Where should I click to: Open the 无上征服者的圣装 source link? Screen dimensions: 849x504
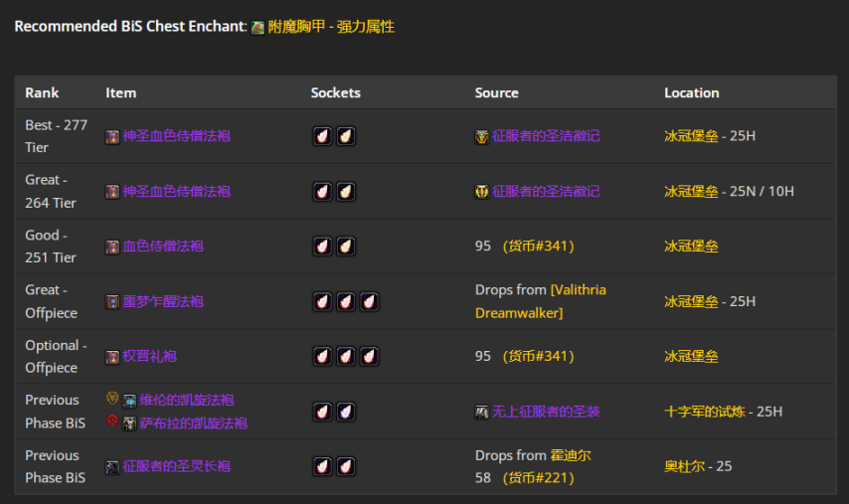tap(546, 412)
